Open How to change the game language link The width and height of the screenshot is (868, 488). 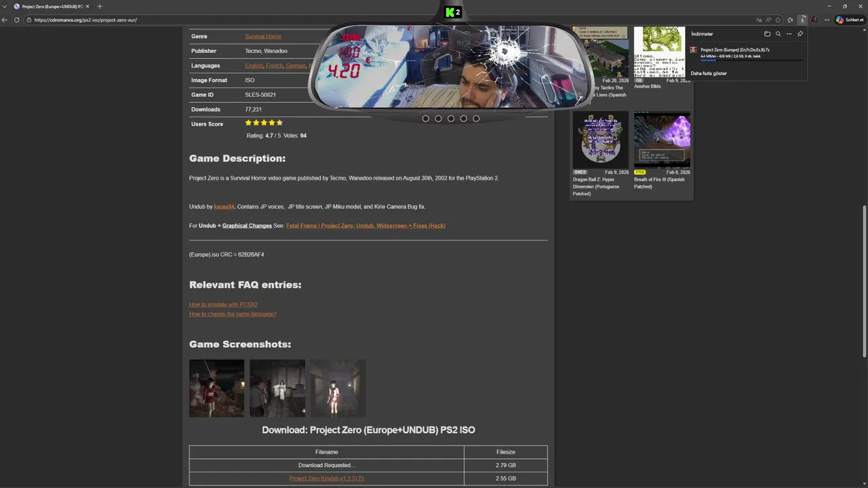tap(233, 314)
